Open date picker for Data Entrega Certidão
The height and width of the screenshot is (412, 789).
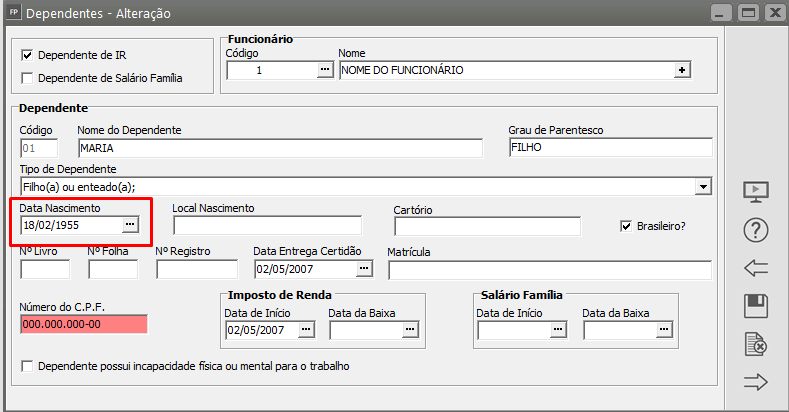[x=364, y=269]
